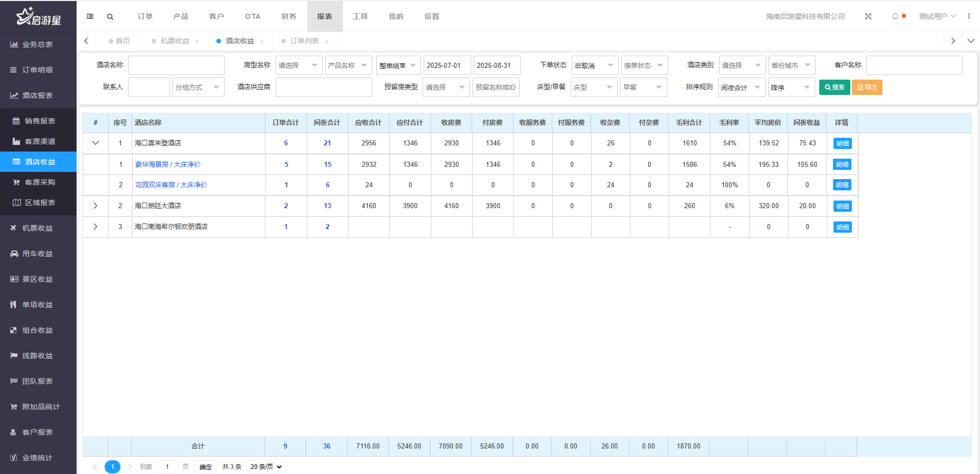Toggle the sidebar collapse menu icon

(90, 17)
